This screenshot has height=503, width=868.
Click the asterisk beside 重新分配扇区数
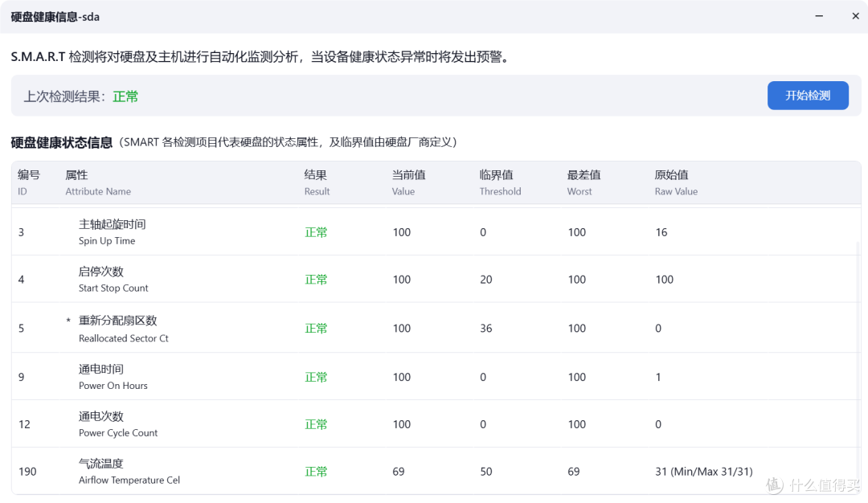(x=68, y=320)
